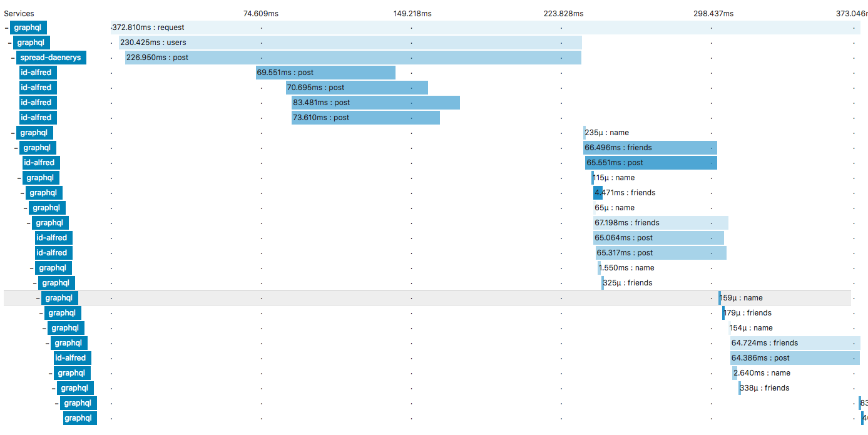Viewport: 868px width, 435px height.
Task: Open the 230.425ms : users span bar
Action: tap(350, 43)
